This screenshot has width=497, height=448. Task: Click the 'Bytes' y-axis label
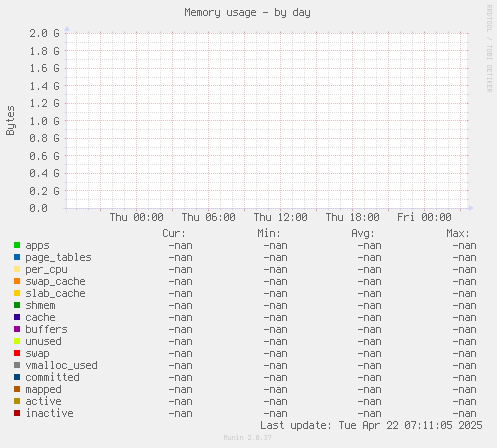[10, 121]
